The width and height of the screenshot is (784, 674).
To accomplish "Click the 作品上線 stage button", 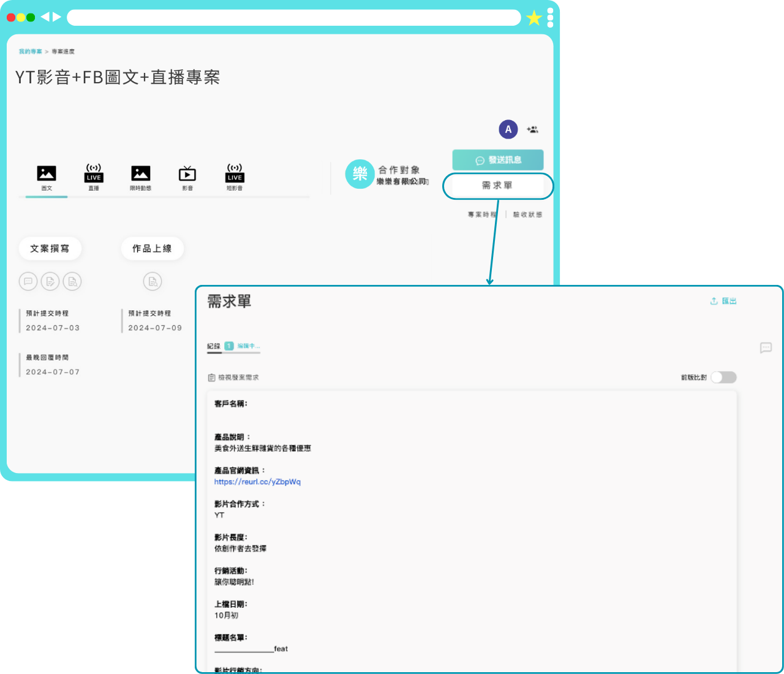I will coord(153,248).
